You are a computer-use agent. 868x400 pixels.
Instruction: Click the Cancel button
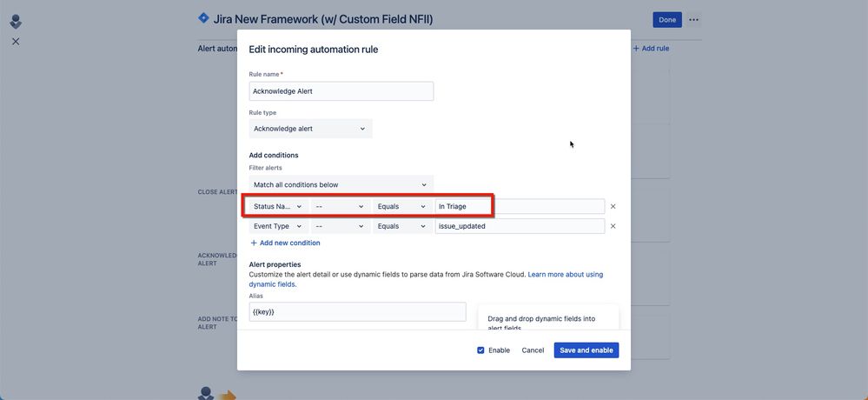[533, 350]
